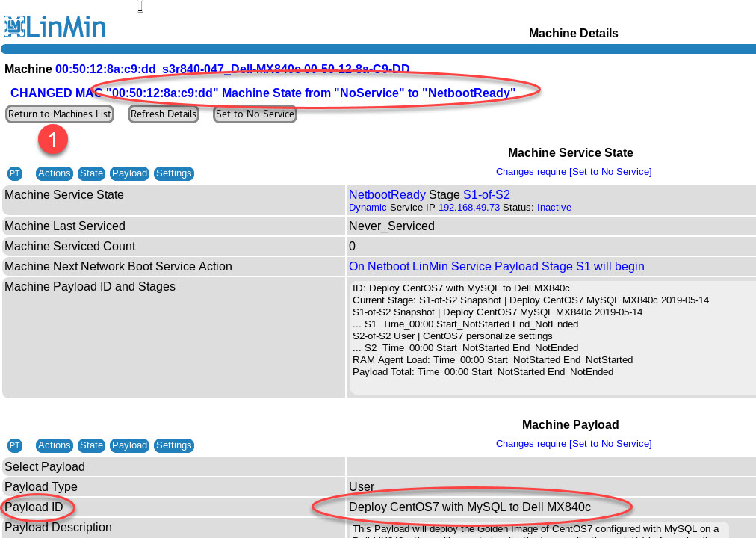Screen dimensions: 756x538
Task: Select Actions tab in Machine Payload section
Action: click(54, 445)
